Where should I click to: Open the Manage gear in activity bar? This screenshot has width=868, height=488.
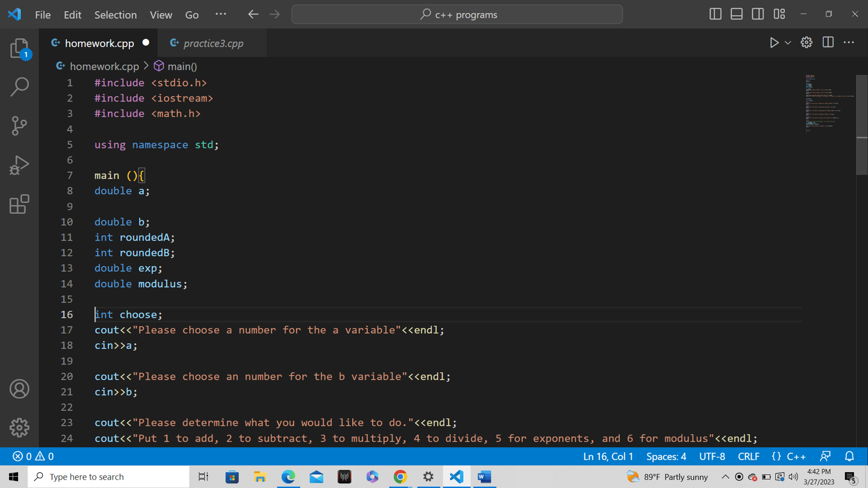click(19, 428)
